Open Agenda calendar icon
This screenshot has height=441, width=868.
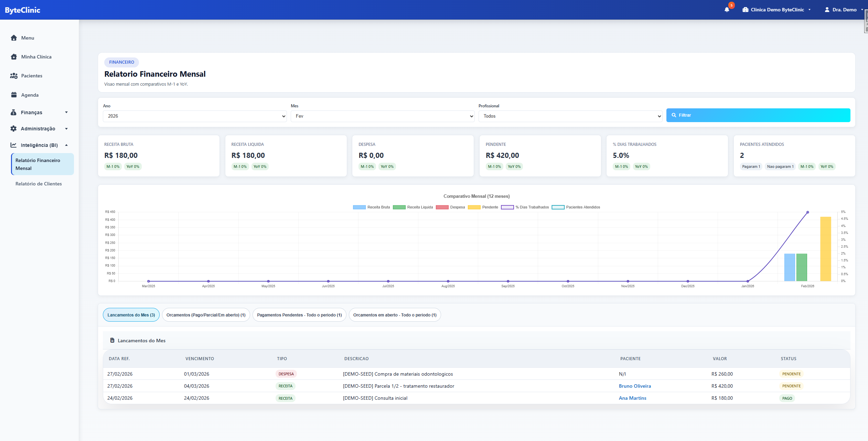pyautogui.click(x=14, y=95)
